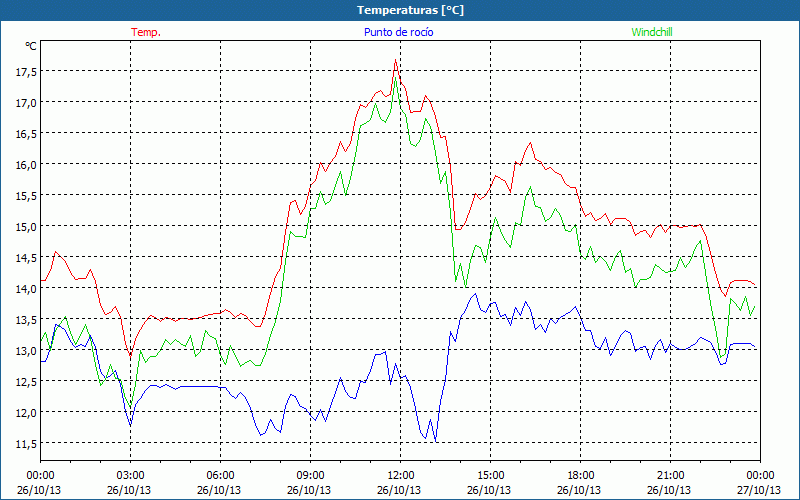Viewport: 800px width, 500px height.
Task: Click the 15,0 y-axis value
Action: click(26, 227)
